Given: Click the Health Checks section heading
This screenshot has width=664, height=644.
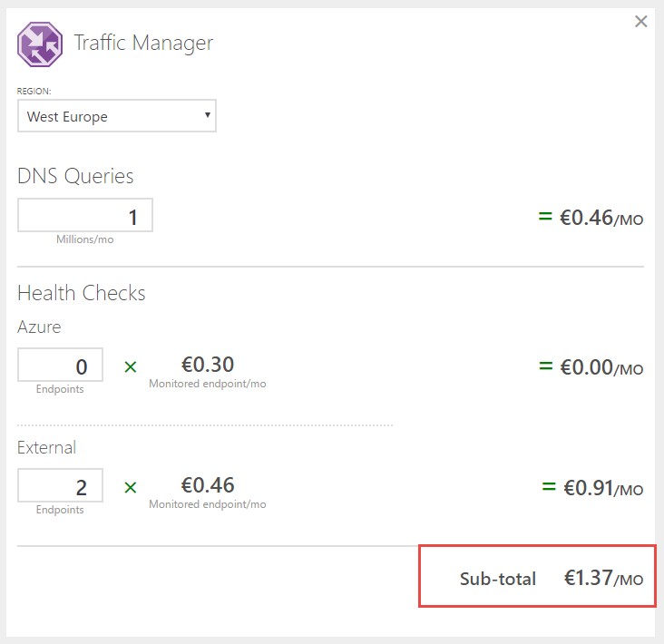Looking at the screenshot, I should (82, 293).
